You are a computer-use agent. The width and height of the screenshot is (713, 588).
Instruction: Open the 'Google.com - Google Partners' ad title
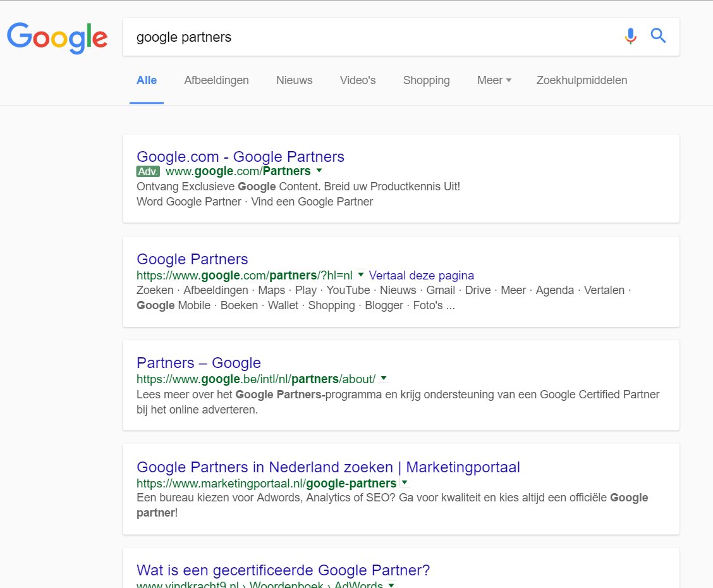point(241,156)
